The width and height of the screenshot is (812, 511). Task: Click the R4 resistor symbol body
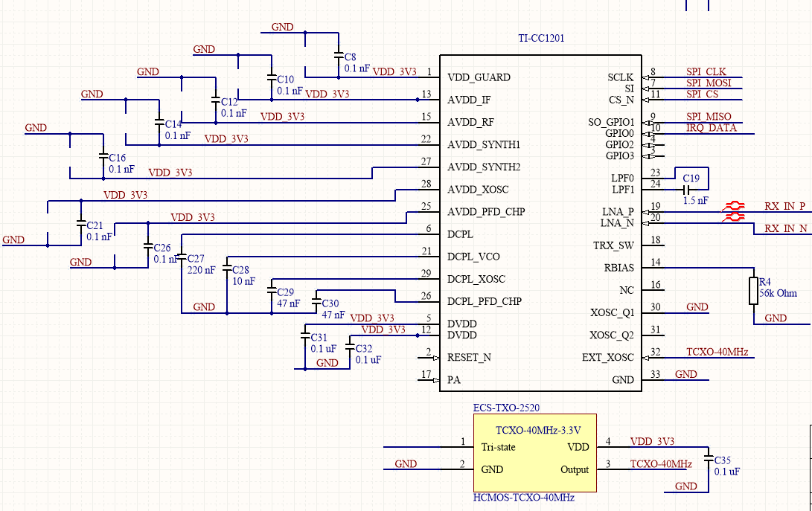753,291
